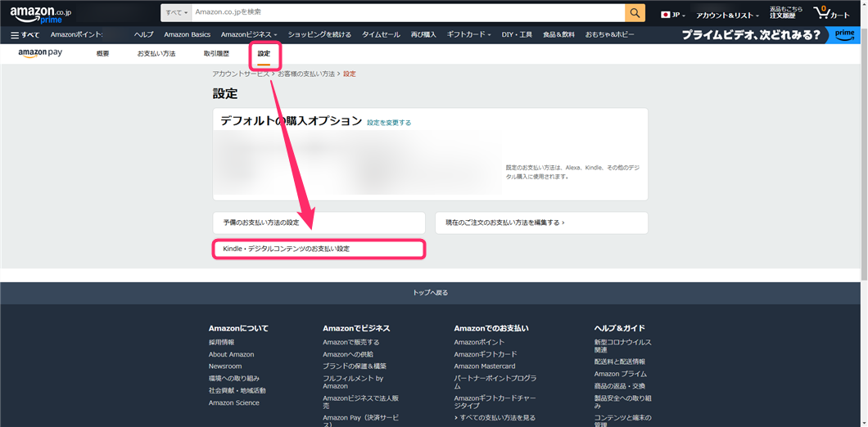Screen dimensions: 868x427
Task: Open ブランドの保護&構築 footer link
Action: [355, 366]
